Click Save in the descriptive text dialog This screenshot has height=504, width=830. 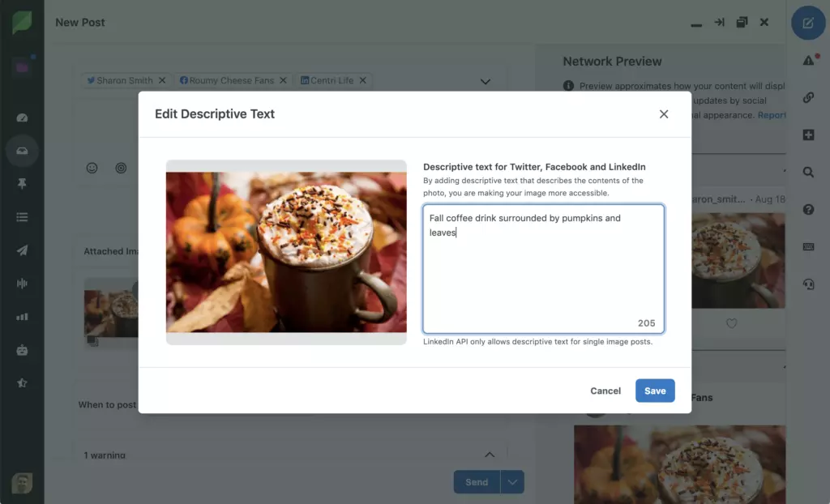[x=655, y=391]
